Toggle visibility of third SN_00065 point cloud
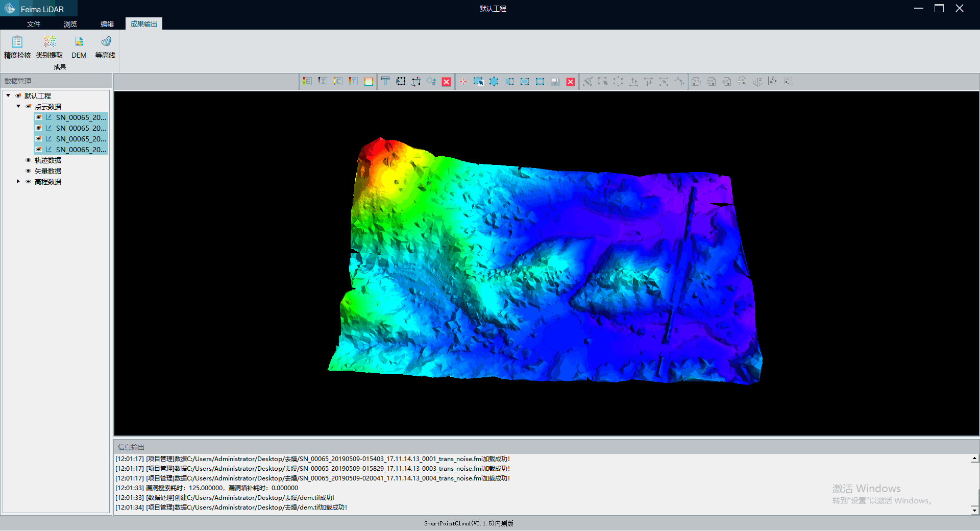 click(39, 138)
